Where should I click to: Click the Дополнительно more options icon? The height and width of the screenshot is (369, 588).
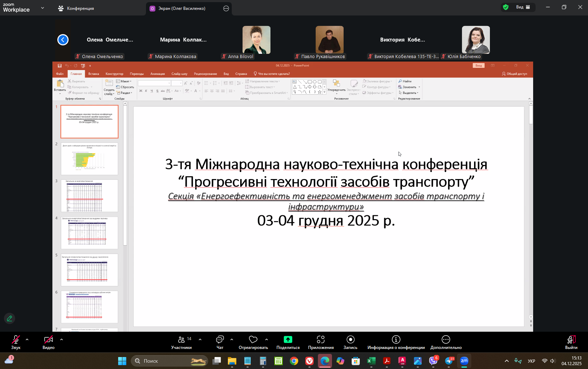tap(446, 340)
